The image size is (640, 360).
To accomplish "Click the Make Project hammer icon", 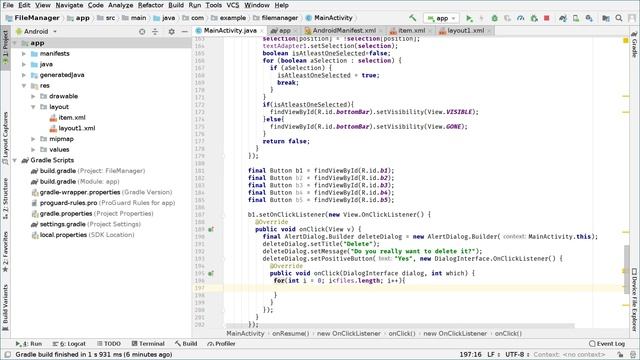I will pos(413,18).
